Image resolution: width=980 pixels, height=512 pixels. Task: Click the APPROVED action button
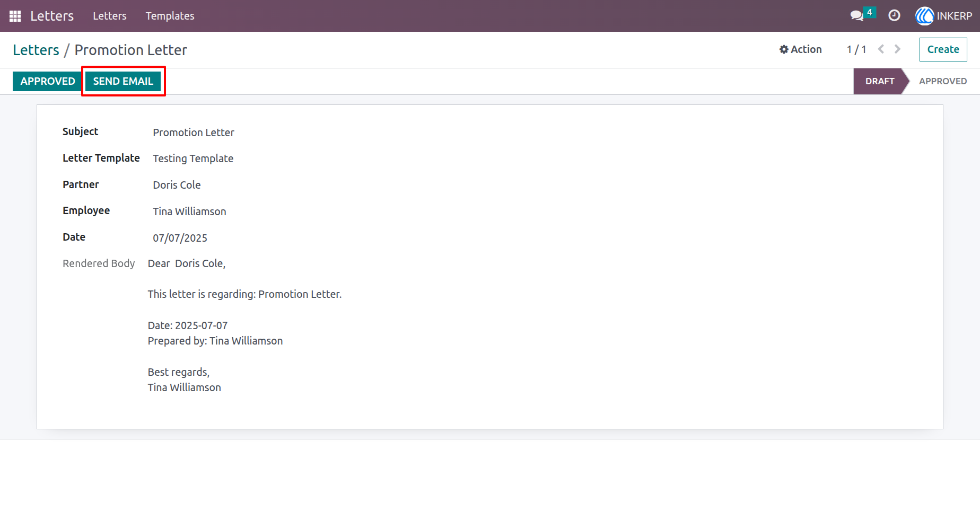pos(48,81)
